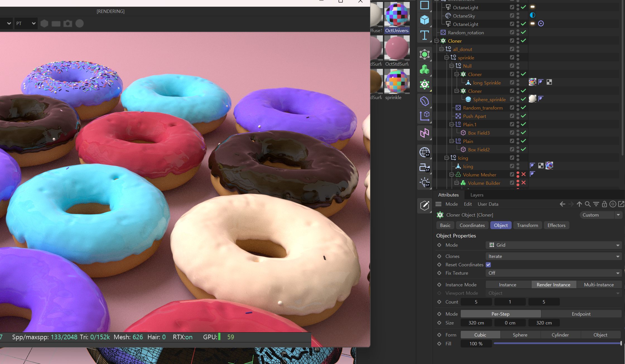
Task: Open the Effectors tab
Action: click(556, 225)
